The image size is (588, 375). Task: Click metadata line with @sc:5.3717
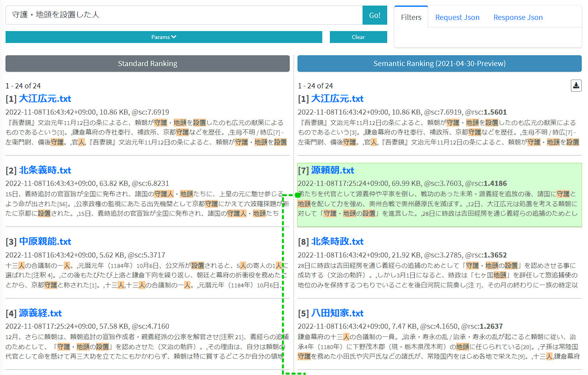pos(85,255)
